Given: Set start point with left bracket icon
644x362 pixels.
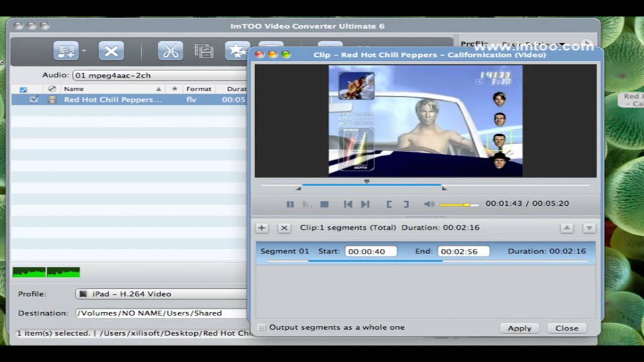Looking at the screenshot, I should pyautogui.click(x=389, y=204).
